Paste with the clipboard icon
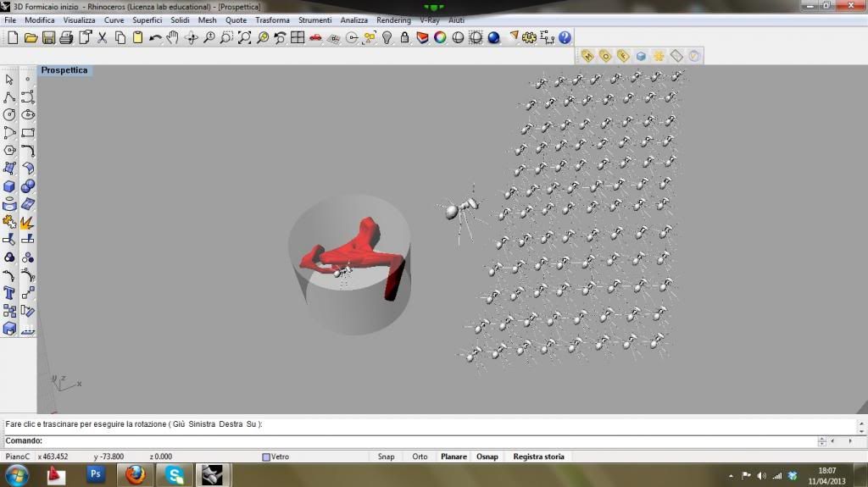Viewport: 868px width, 487px height. (x=138, y=37)
